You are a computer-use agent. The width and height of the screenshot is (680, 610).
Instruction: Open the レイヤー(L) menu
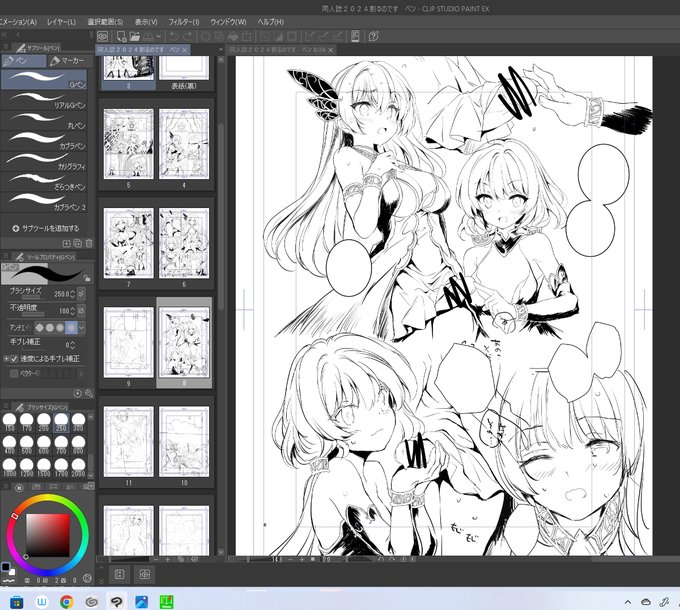(61, 22)
